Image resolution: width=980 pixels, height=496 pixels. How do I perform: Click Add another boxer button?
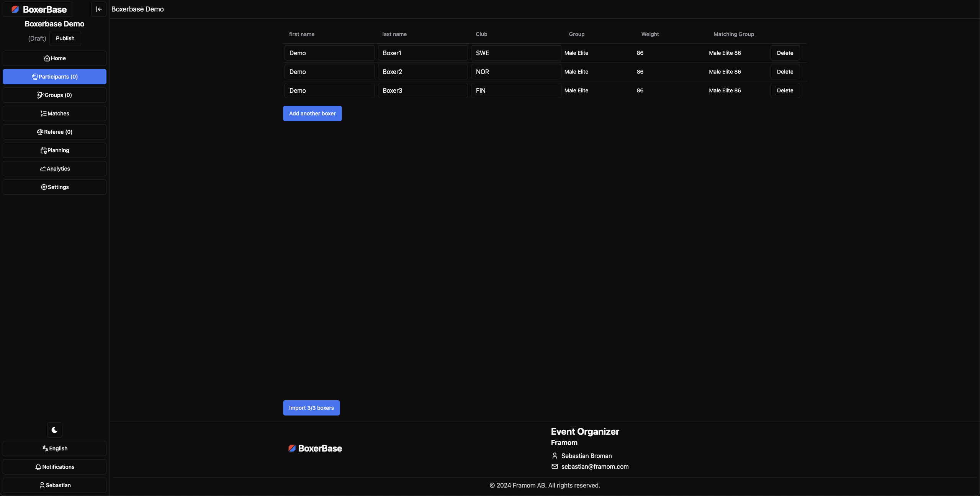coord(312,113)
